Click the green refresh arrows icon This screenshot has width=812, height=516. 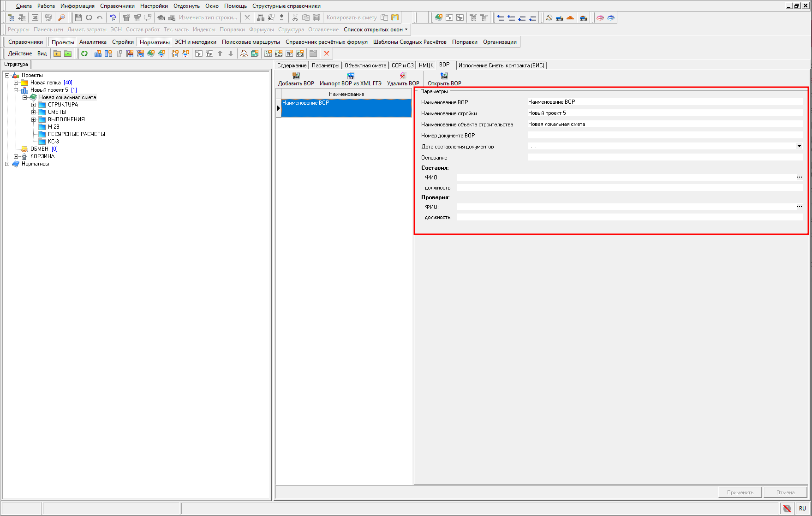click(84, 53)
